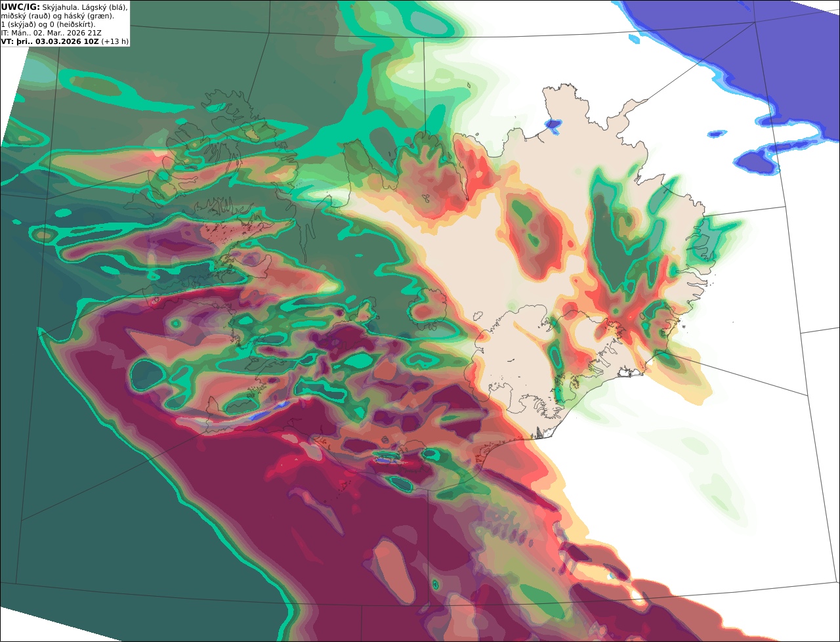
Task: Select the 'Skýjahula. Lágský (blá),' legend text
Action: tap(85, 7)
